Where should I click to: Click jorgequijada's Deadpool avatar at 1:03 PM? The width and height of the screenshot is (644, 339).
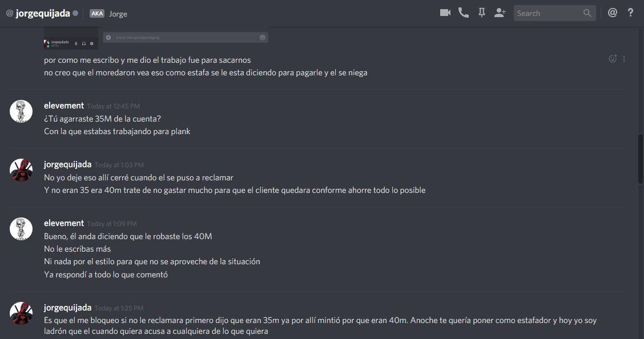pyautogui.click(x=21, y=170)
